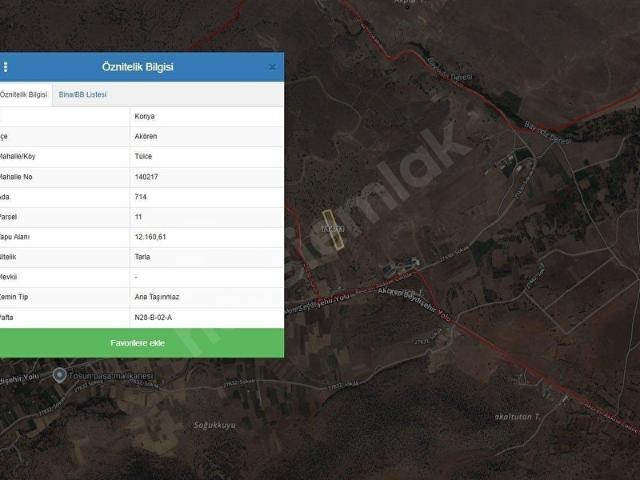Click the Tosunpaşa malikanesi map label
Screen dimensions: 640x480
click(x=111, y=376)
